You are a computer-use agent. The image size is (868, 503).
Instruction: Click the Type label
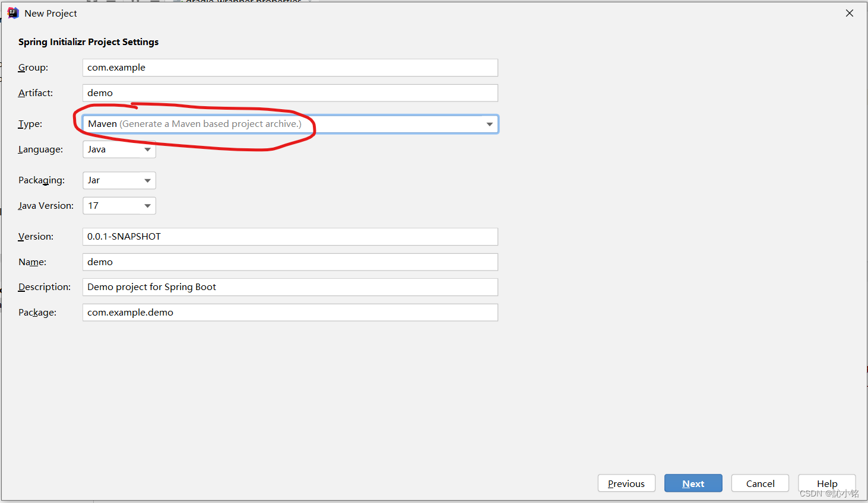pos(30,124)
